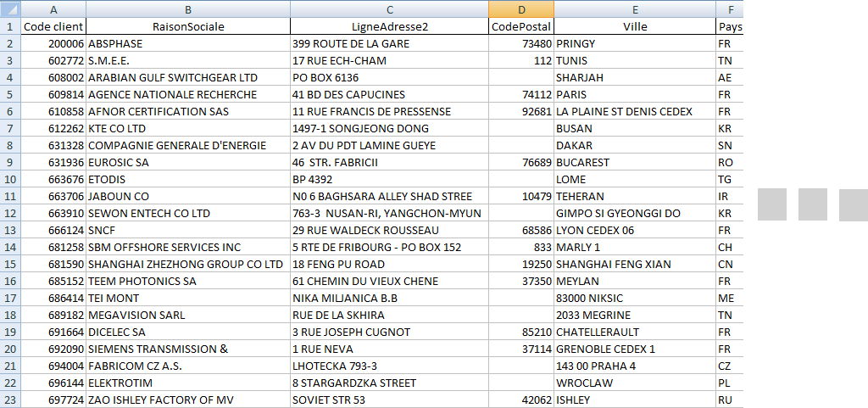Select row 2 header
Screen dimensions: 868x408
pyautogui.click(x=10, y=43)
